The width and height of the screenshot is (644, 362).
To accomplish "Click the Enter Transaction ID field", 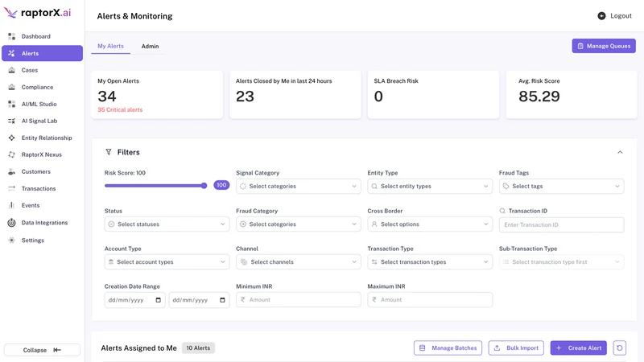I will 561,225.
